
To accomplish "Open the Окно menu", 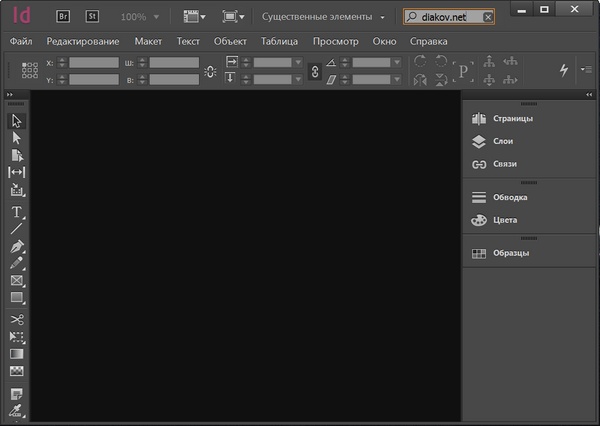I will click(384, 41).
